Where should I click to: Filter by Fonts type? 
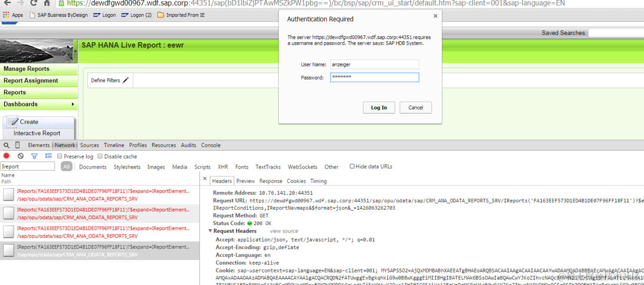click(242, 167)
